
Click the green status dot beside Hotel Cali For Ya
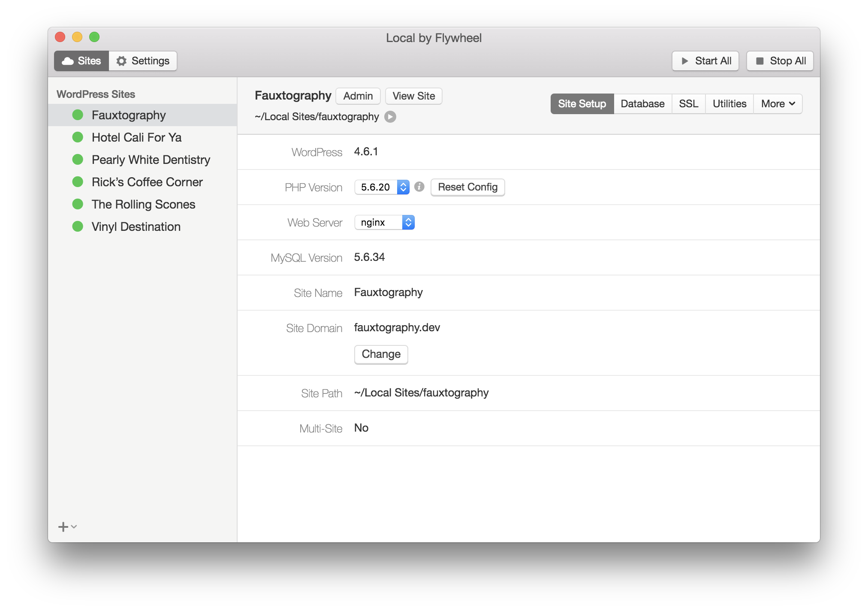click(x=78, y=137)
